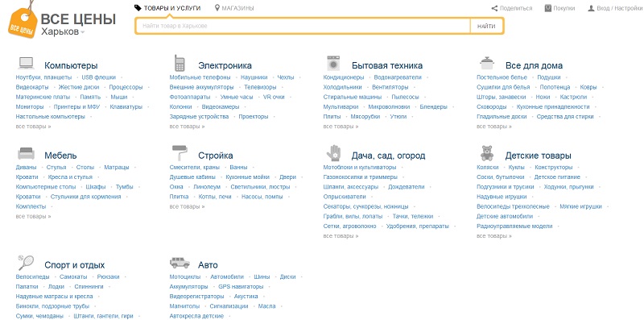Open Наушники subcategory link
The image size is (644, 320).
(254, 77)
